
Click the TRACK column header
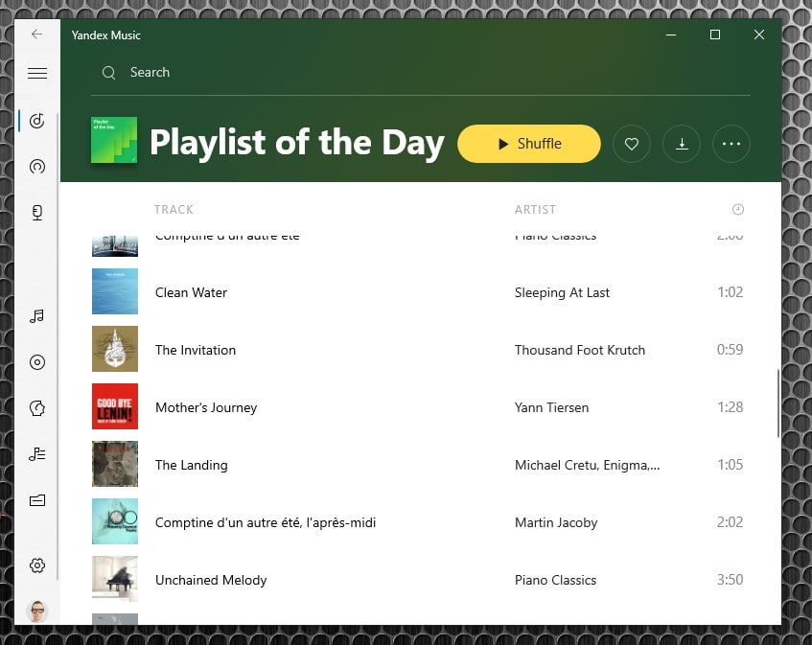pos(174,210)
